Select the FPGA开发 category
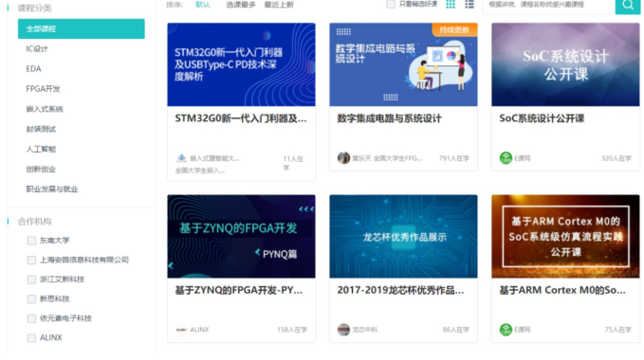The height and width of the screenshot is (360, 644). point(43,89)
